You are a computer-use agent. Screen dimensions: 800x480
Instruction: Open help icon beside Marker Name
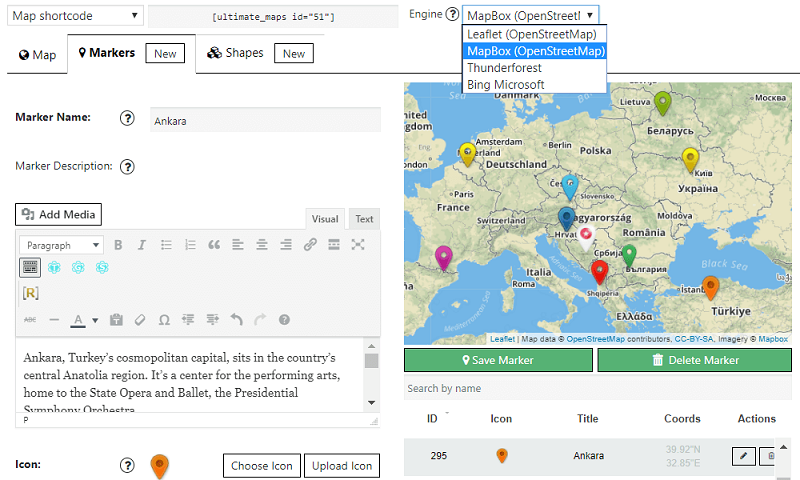(127, 118)
